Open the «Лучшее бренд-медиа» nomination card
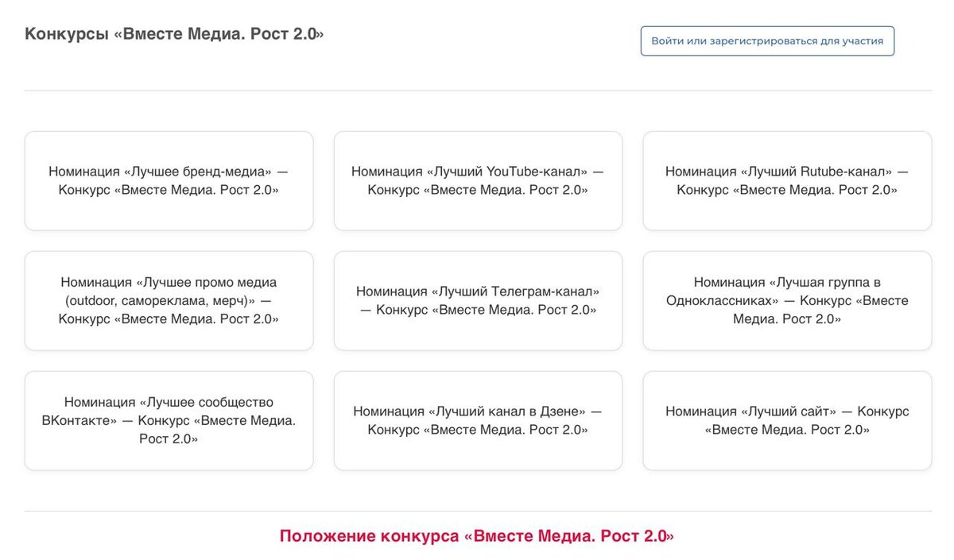954x560 pixels. click(169, 181)
